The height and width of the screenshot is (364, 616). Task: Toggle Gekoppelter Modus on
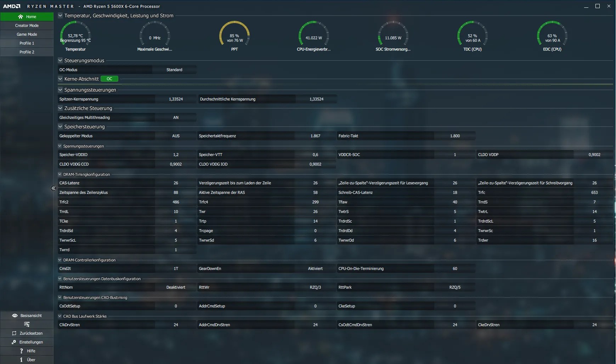click(x=176, y=136)
